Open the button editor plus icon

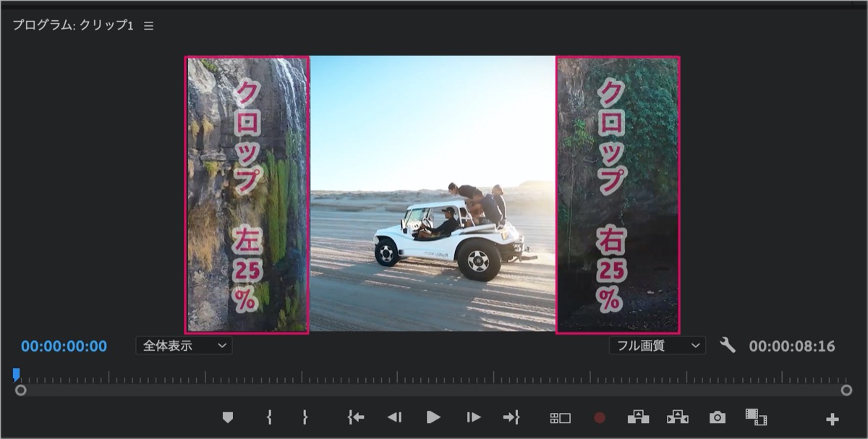833,419
